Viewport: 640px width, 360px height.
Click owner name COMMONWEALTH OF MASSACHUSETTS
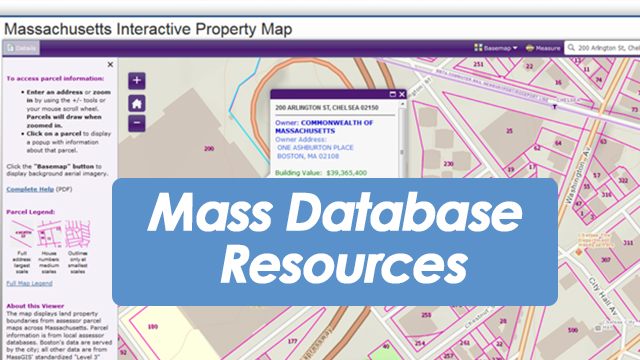pyautogui.click(x=324, y=127)
